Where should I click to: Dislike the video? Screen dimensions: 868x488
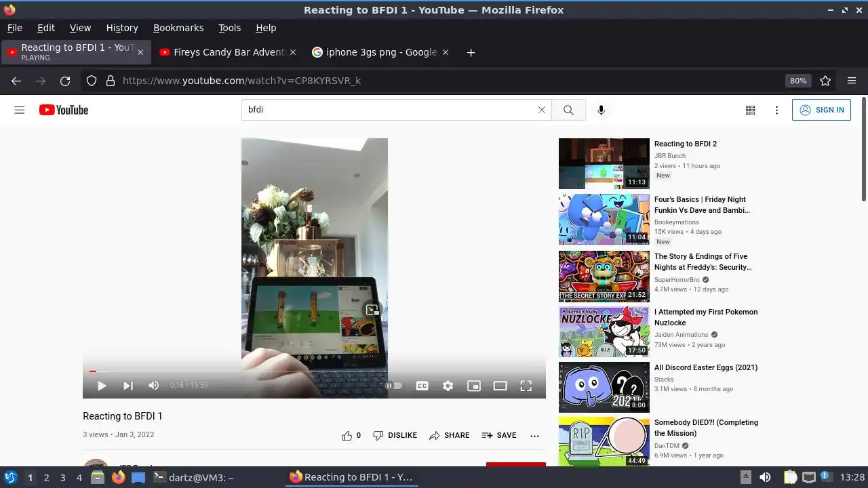395,435
